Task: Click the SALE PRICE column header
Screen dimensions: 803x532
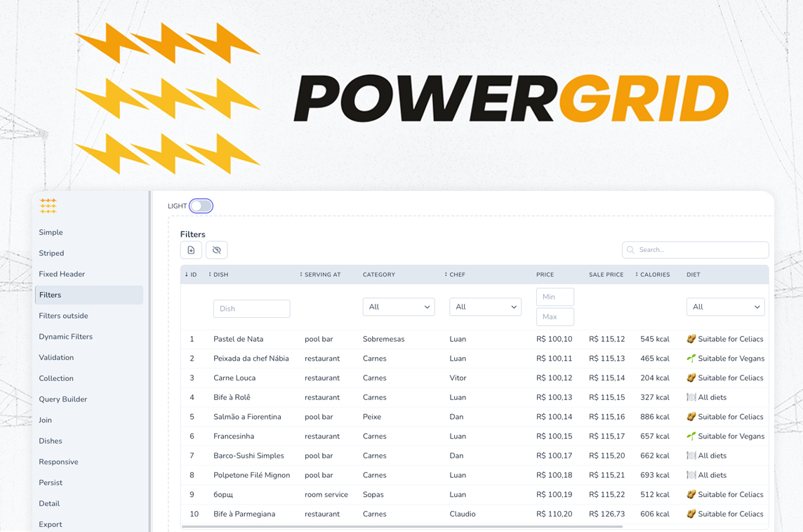Action: click(606, 274)
